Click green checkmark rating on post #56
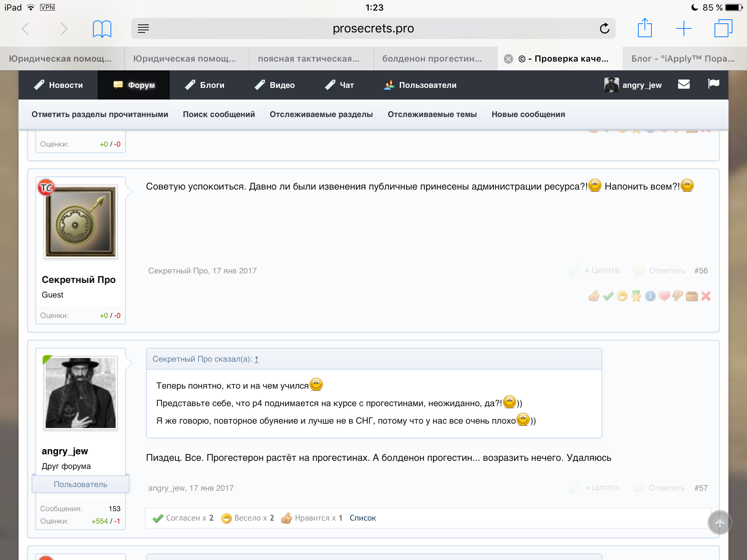This screenshot has height=560, width=747. click(608, 296)
